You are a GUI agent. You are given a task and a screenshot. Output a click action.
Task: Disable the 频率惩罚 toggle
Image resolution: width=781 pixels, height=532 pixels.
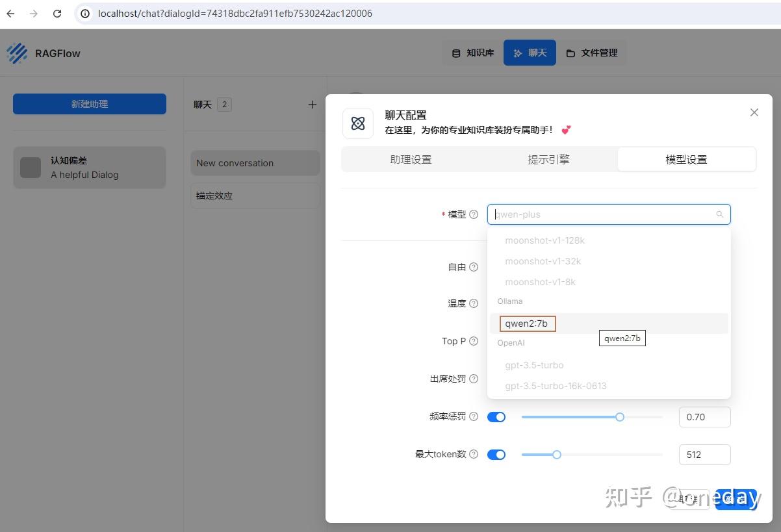pyautogui.click(x=496, y=416)
